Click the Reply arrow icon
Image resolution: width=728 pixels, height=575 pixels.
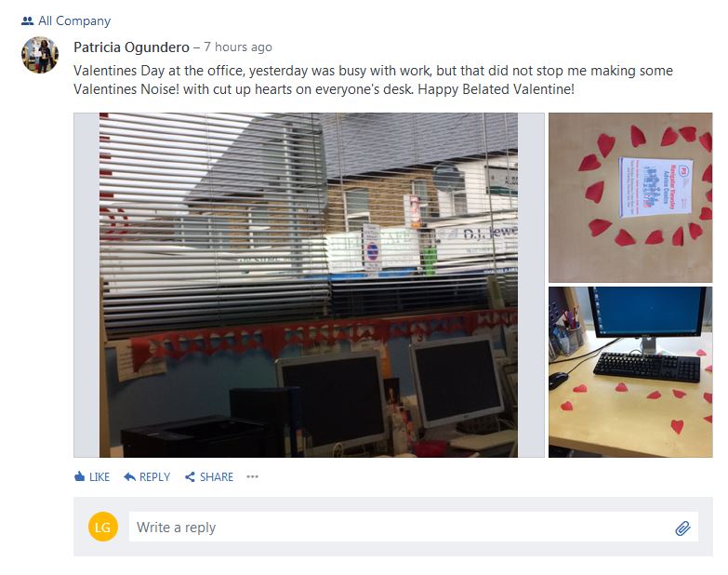[129, 476]
